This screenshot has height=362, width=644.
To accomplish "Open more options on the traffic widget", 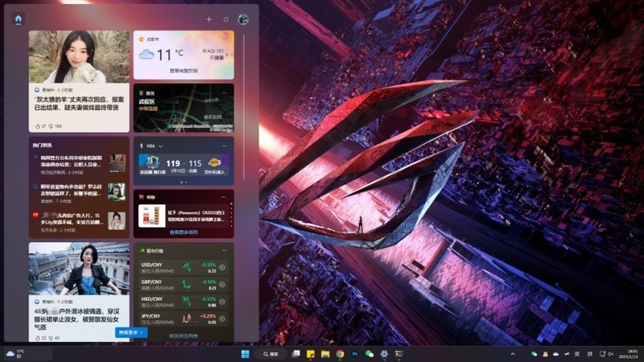I will [x=225, y=93].
